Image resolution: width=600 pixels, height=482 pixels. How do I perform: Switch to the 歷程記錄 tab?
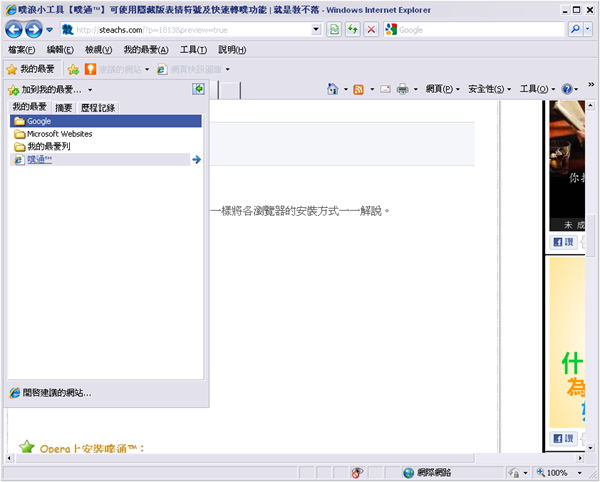(x=98, y=107)
